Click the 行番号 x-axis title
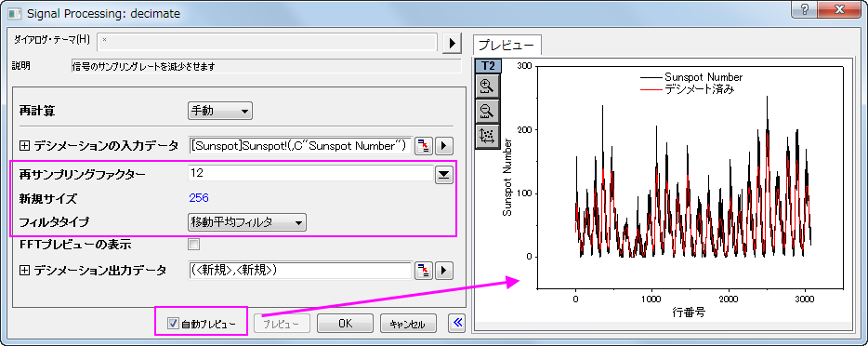 point(690,312)
